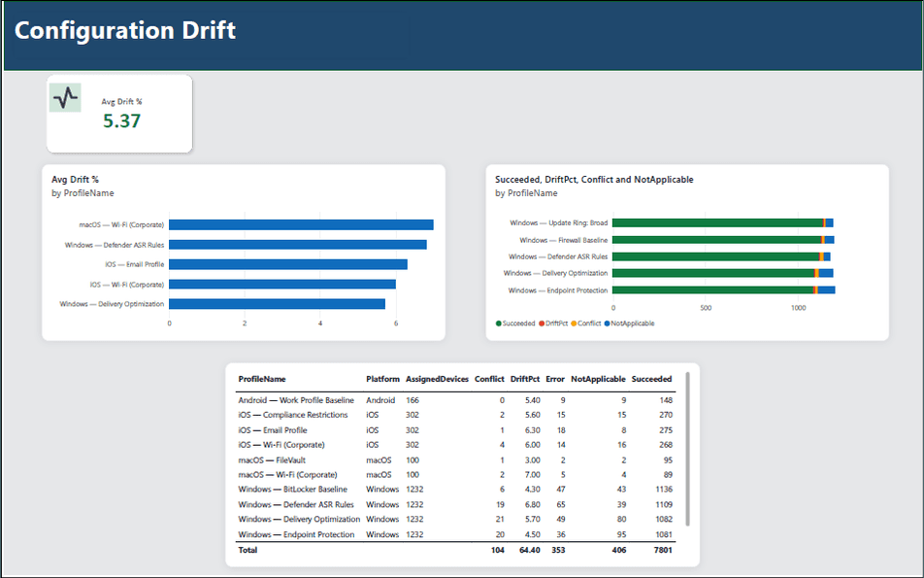Click the iOS — Wi-Fi (Corporate) drift bar
The width and height of the screenshot is (924, 578).
click(x=282, y=285)
